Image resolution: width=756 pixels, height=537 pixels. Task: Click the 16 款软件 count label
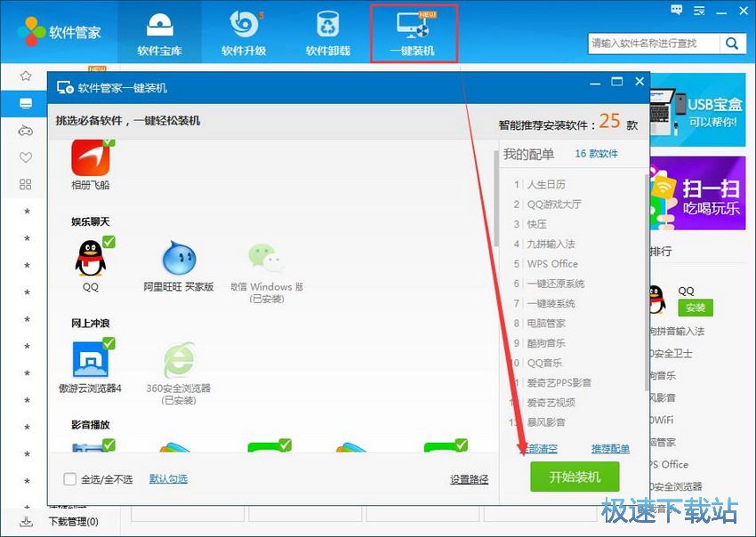(x=597, y=154)
